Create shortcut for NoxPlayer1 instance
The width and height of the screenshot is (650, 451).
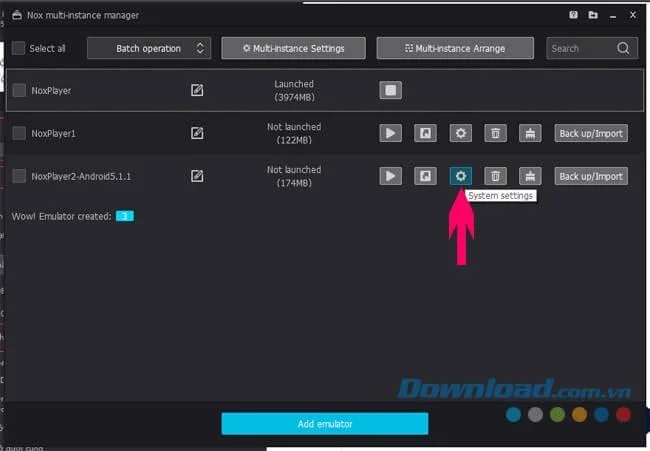coord(425,133)
